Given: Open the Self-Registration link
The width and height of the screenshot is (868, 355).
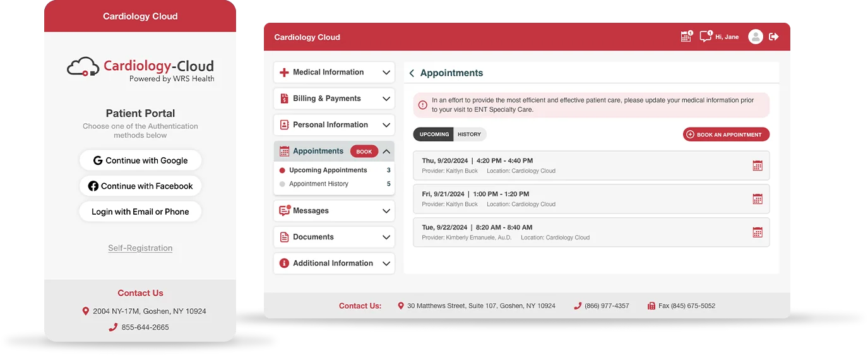Looking at the screenshot, I should (140, 248).
